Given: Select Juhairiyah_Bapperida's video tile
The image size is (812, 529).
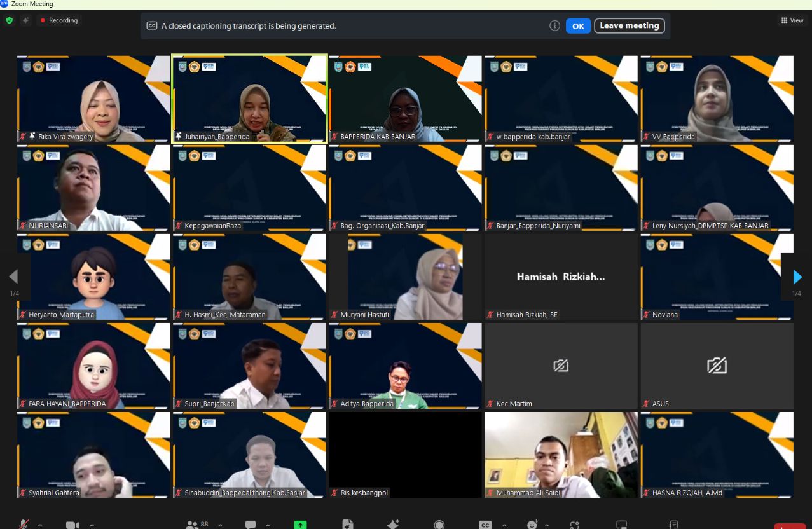Looking at the screenshot, I should point(249,98).
